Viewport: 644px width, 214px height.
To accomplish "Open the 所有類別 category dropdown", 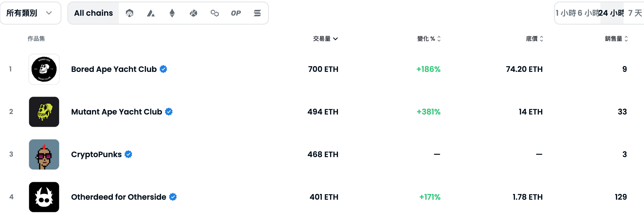I will click(x=31, y=13).
